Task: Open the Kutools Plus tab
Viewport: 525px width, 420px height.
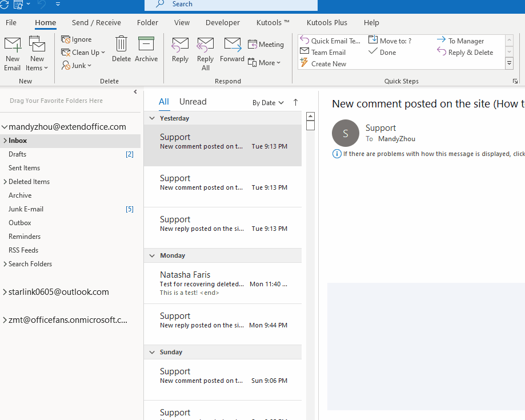Action: [x=326, y=22]
